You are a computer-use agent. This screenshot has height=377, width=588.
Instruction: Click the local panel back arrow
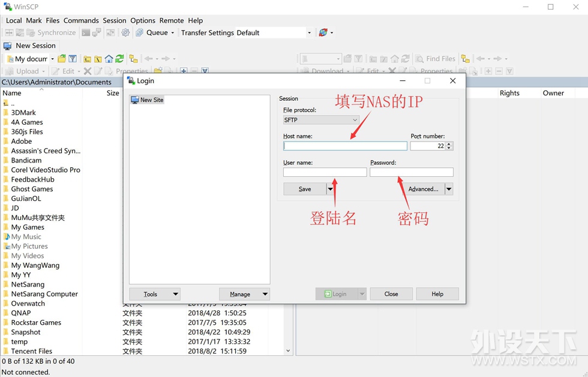149,59
